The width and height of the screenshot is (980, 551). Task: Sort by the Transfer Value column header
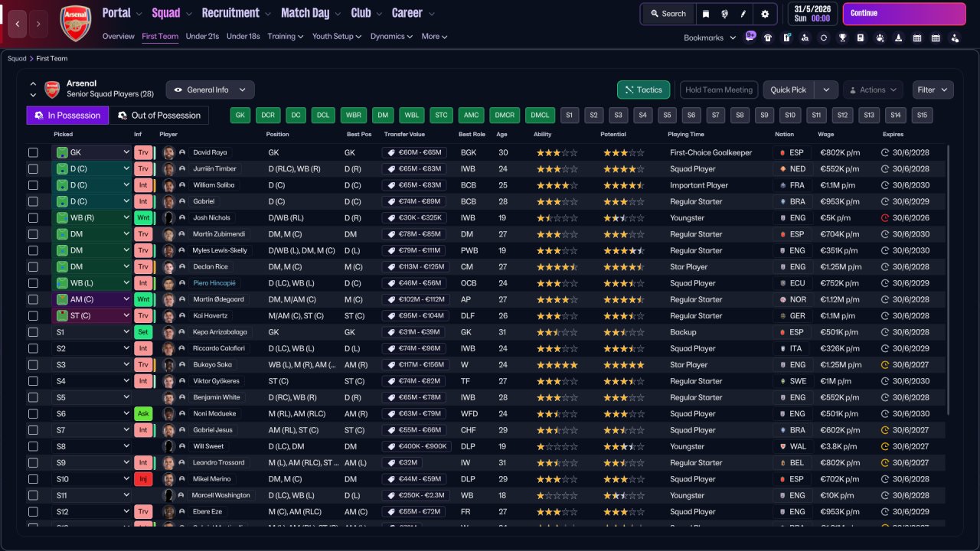pyautogui.click(x=404, y=135)
